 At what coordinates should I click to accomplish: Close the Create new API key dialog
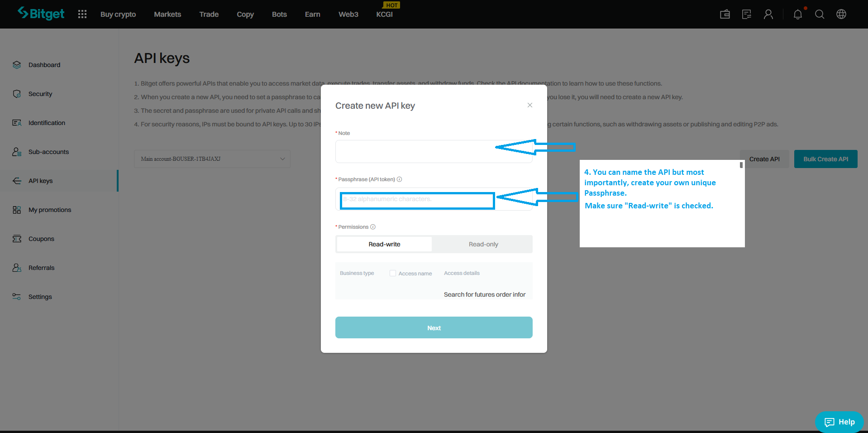pyautogui.click(x=530, y=105)
